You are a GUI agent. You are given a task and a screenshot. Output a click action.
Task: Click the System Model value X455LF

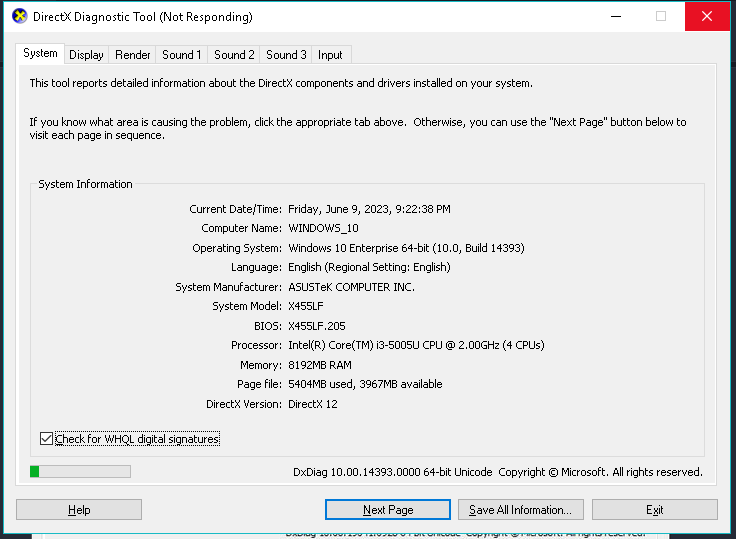(x=306, y=306)
